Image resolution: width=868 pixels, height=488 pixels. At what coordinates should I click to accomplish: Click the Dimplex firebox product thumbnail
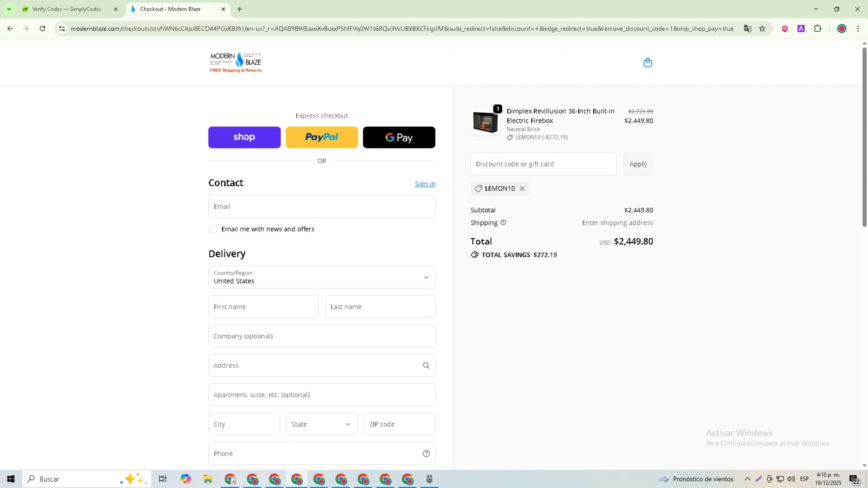tap(486, 121)
